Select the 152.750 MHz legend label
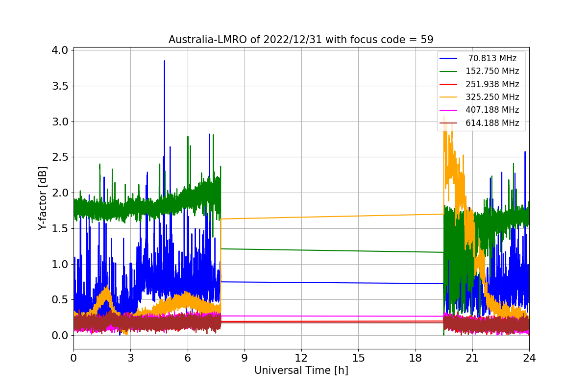This screenshot has width=588, height=392. click(x=492, y=71)
